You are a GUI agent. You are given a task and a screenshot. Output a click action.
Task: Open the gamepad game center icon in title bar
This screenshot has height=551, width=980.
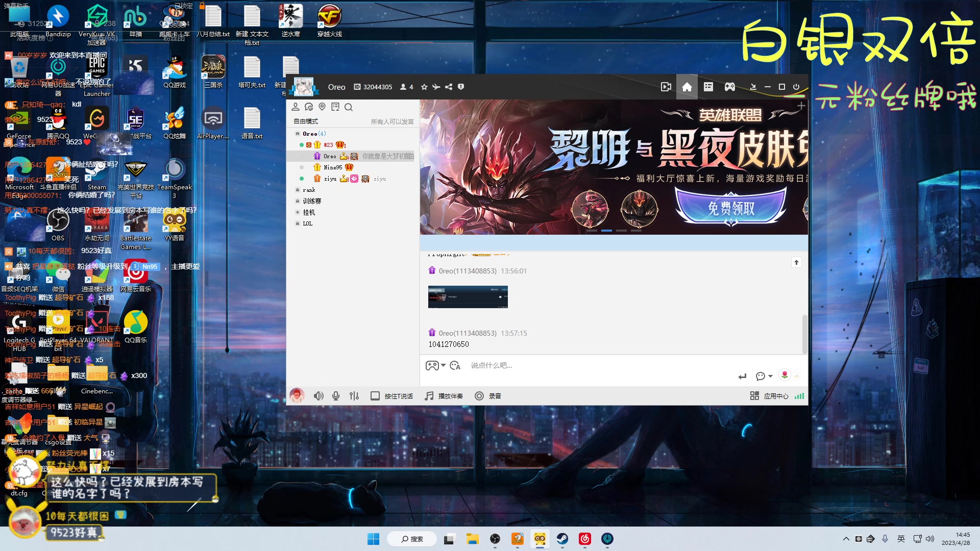pos(730,87)
